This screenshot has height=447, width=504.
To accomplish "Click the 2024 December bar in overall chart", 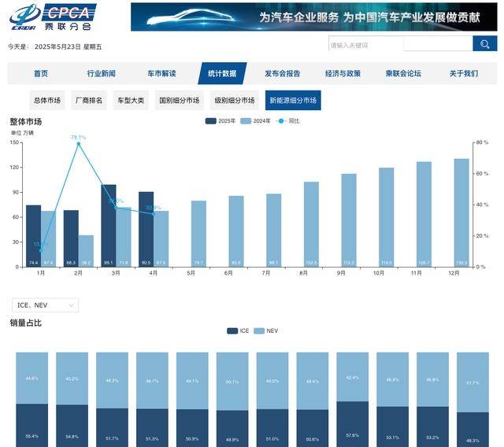I will (461, 213).
